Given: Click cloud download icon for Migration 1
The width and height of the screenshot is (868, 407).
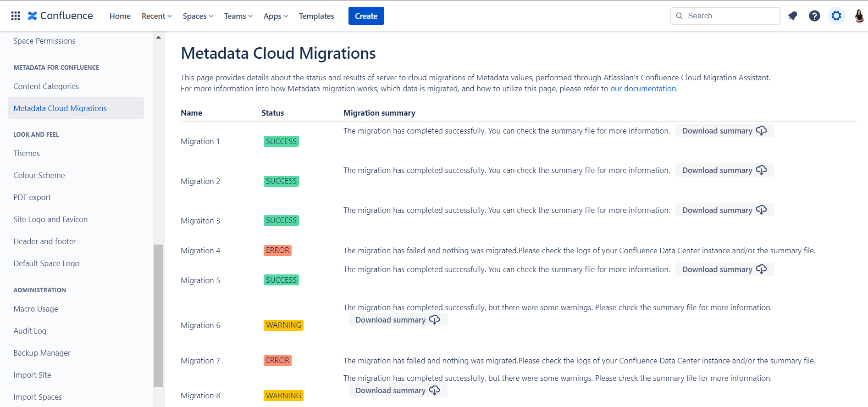Looking at the screenshot, I should (x=761, y=131).
